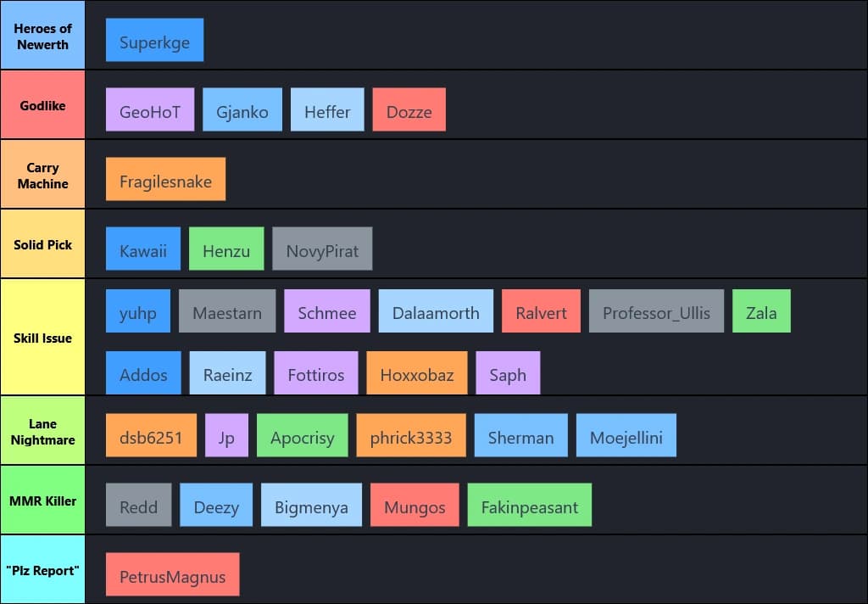Select the NovyPirat gray tile

(322, 249)
